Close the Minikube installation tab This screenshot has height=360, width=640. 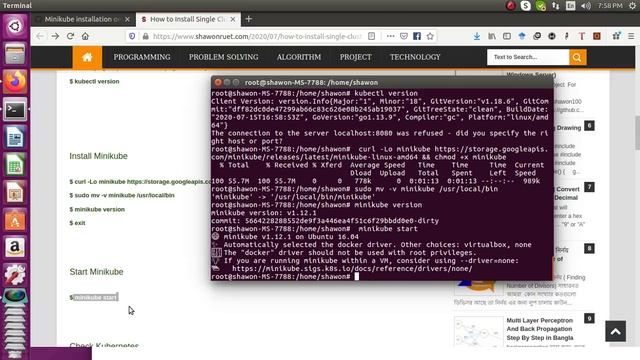[127, 19]
